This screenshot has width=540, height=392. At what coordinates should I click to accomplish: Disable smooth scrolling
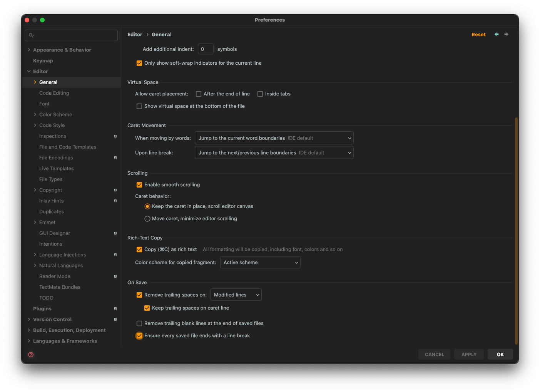[139, 184]
